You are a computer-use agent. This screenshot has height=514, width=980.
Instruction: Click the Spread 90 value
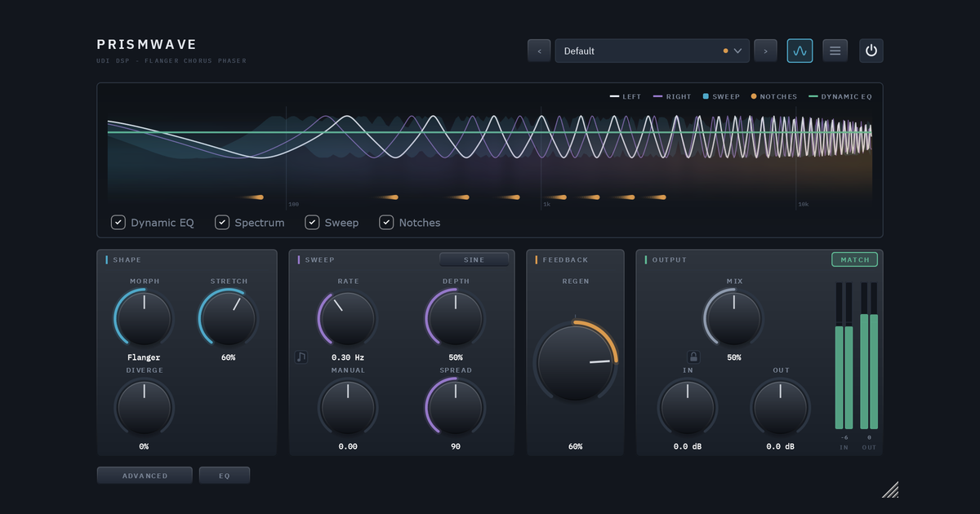456,446
